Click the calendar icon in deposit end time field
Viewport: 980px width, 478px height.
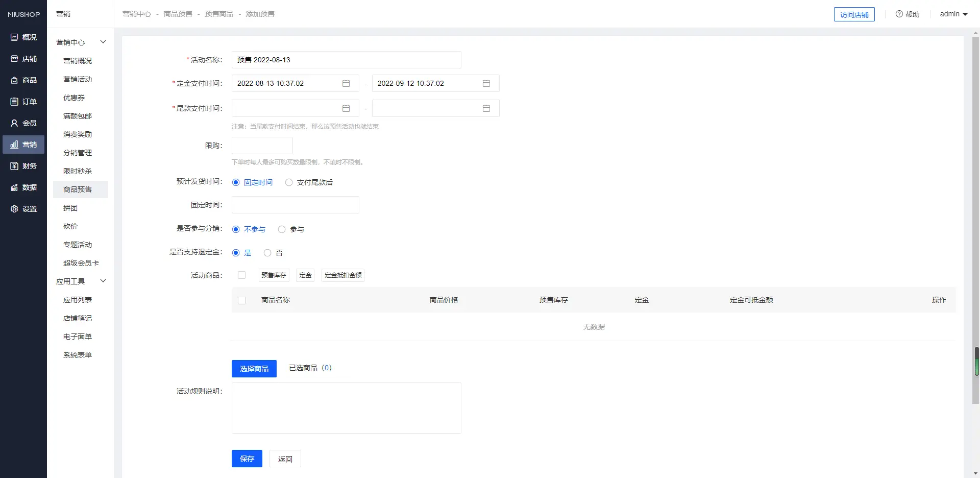(x=486, y=83)
